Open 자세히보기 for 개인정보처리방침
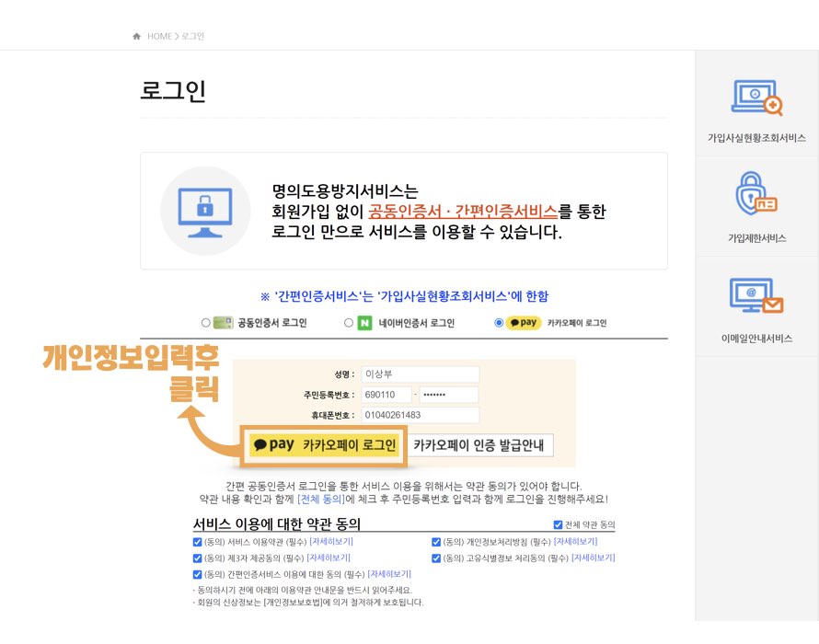Screen dimensions: 819x644 tap(575, 542)
